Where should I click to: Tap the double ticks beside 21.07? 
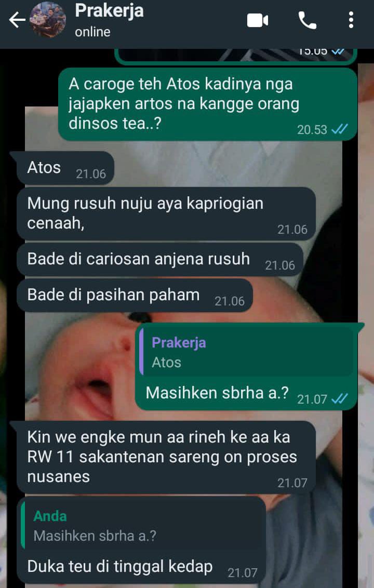[340, 398]
